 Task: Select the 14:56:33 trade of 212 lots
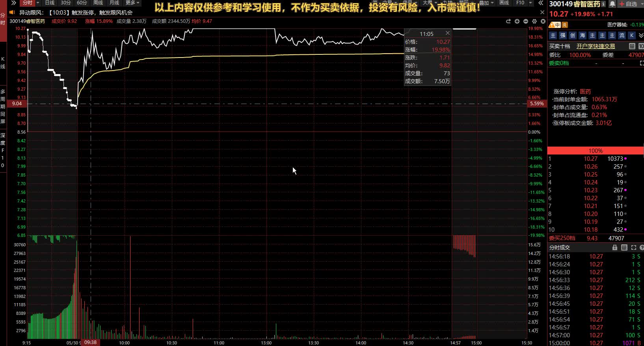(596, 280)
